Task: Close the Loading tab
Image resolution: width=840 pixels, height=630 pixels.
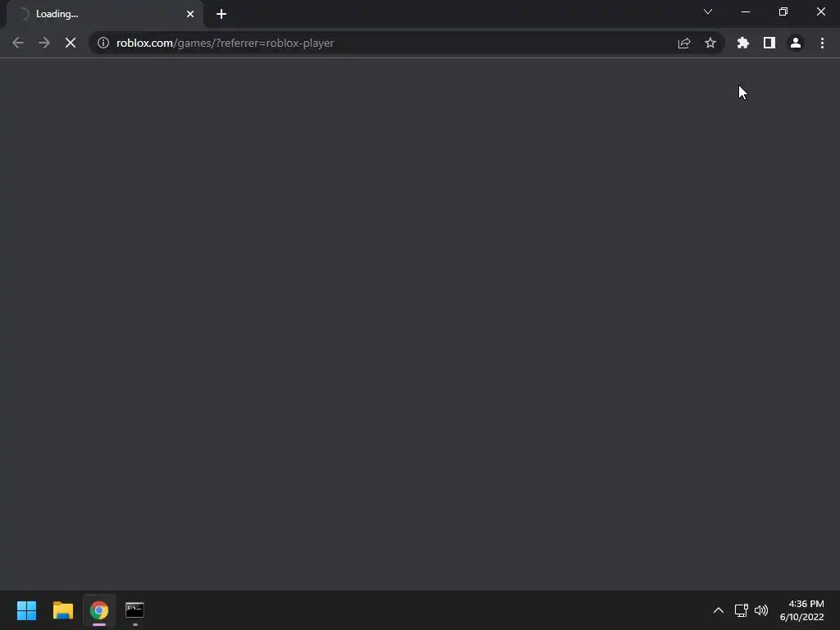Action: 190,14
